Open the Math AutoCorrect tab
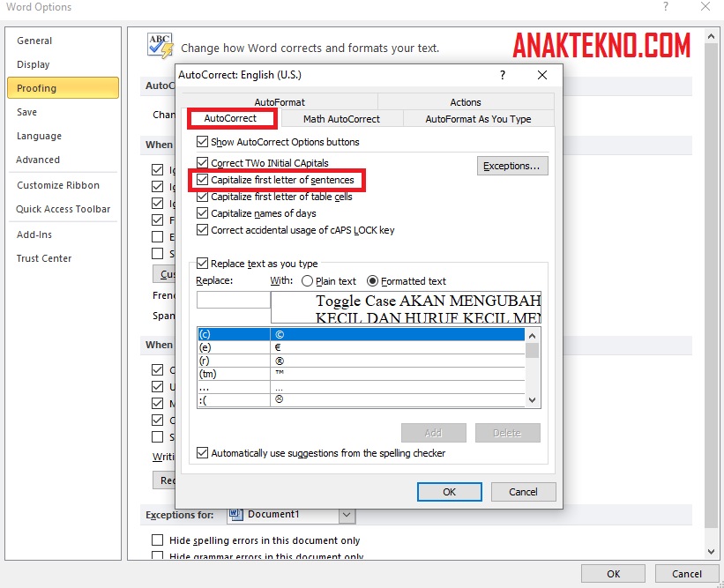 [x=341, y=119]
